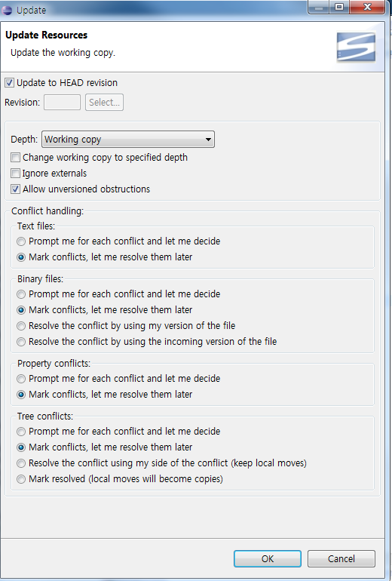Image resolution: width=392 pixels, height=581 pixels.
Task: Click the OK button
Action: [268, 559]
